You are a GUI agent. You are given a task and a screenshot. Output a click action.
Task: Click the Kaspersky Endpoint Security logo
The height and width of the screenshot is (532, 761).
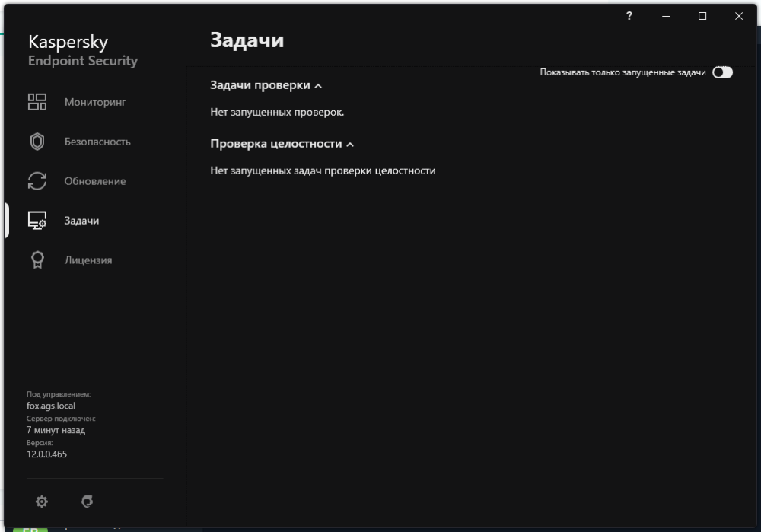click(82, 50)
